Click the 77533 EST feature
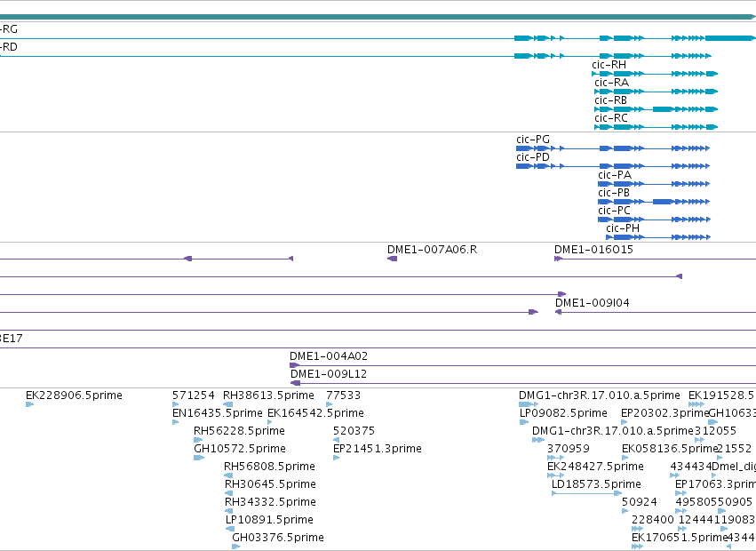 (x=330, y=404)
